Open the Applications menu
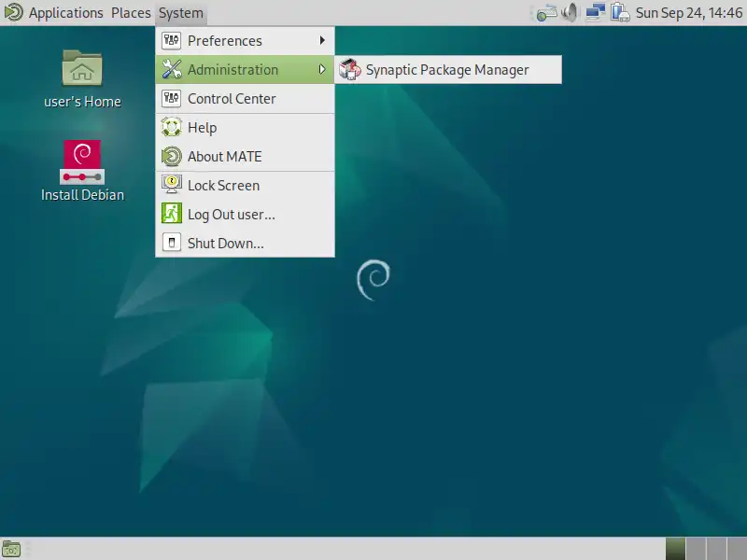This screenshot has height=560, width=747. click(x=65, y=13)
